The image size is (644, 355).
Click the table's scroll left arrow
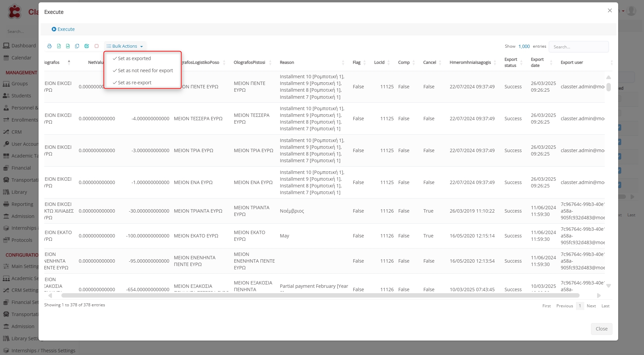click(50, 296)
